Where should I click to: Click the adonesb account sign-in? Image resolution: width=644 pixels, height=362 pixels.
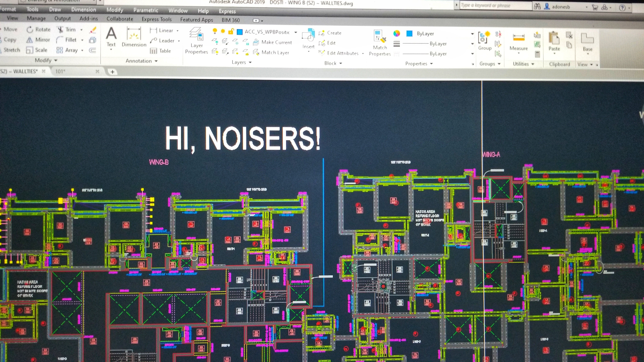pyautogui.click(x=557, y=7)
